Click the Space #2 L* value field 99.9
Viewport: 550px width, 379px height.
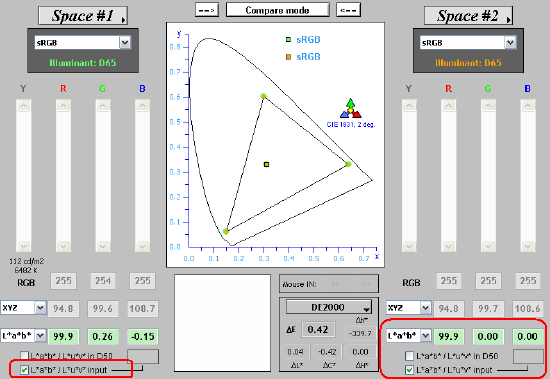click(449, 336)
